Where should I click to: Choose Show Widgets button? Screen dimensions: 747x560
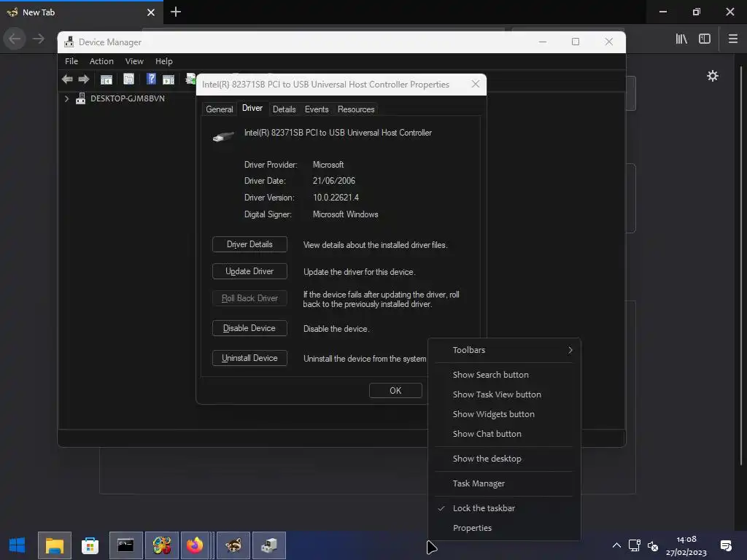click(505, 414)
